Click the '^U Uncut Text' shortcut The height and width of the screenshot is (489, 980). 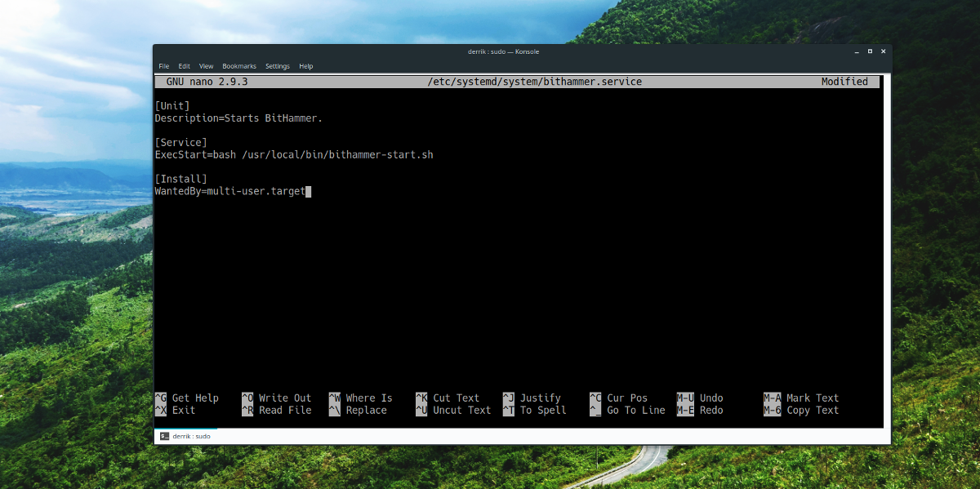tap(453, 411)
